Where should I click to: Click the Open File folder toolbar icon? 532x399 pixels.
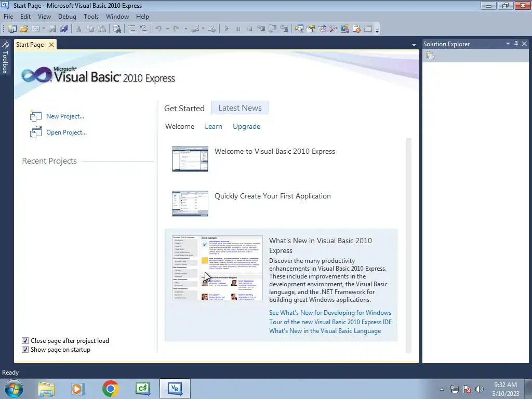point(24,29)
